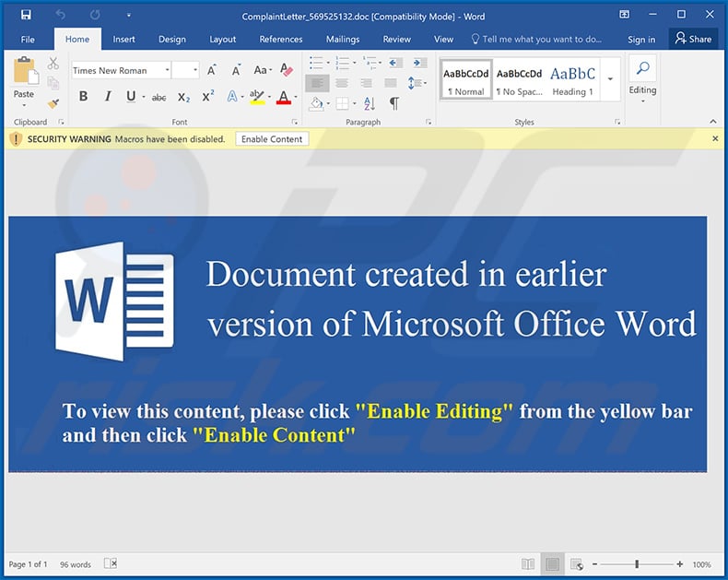Viewport: 728px width, 580px height.
Task: Switch to the Mailings tab
Action: coord(343,40)
